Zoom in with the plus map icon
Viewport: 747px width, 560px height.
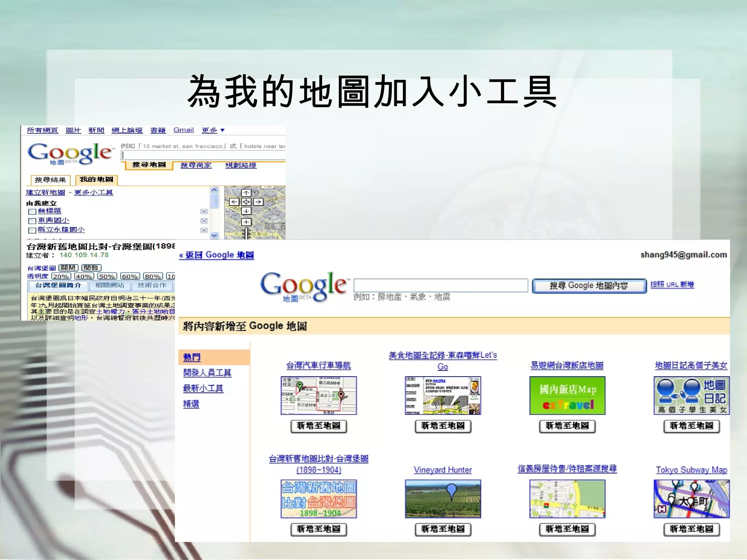246,222
